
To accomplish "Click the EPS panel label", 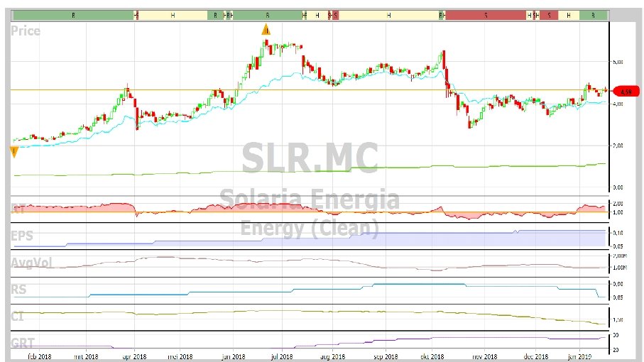I will [x=22, y=236].
